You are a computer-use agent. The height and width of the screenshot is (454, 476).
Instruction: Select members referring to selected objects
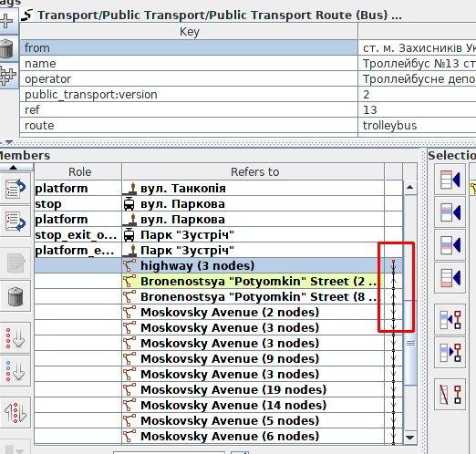[450, 353]
